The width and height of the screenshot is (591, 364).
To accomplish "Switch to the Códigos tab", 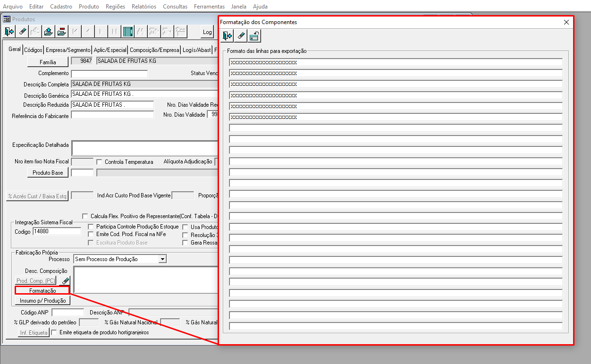I will (x=33, y=50).
